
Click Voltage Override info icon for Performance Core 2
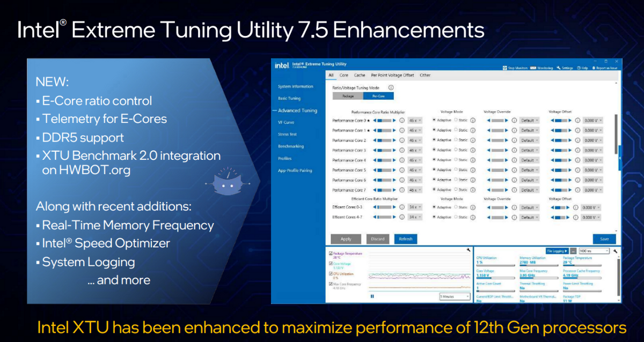click(x=514, y=140)
